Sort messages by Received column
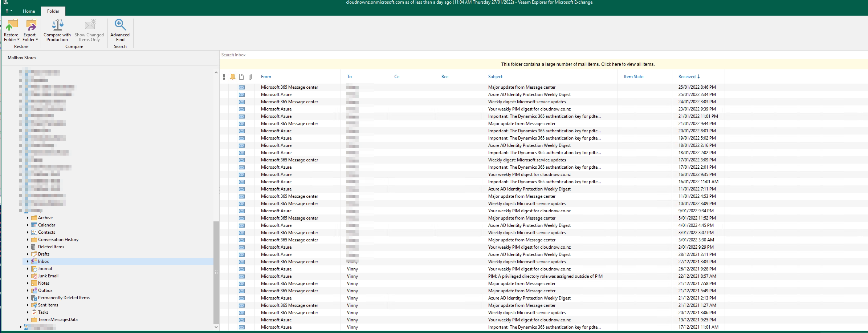The height and width of the screenshot is (333, 868). pyautogui.click(x=689, y=77)
